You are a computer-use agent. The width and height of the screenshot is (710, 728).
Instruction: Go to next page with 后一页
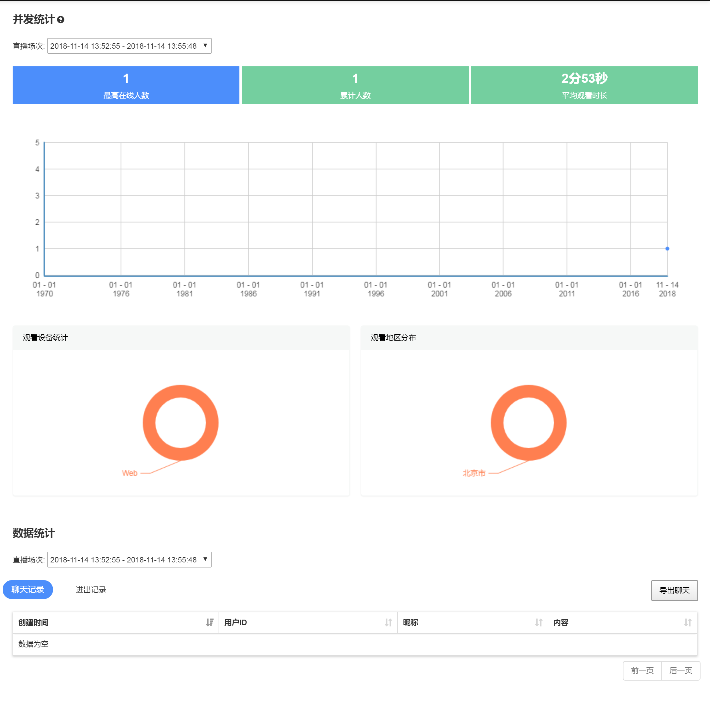coord(681,670)
